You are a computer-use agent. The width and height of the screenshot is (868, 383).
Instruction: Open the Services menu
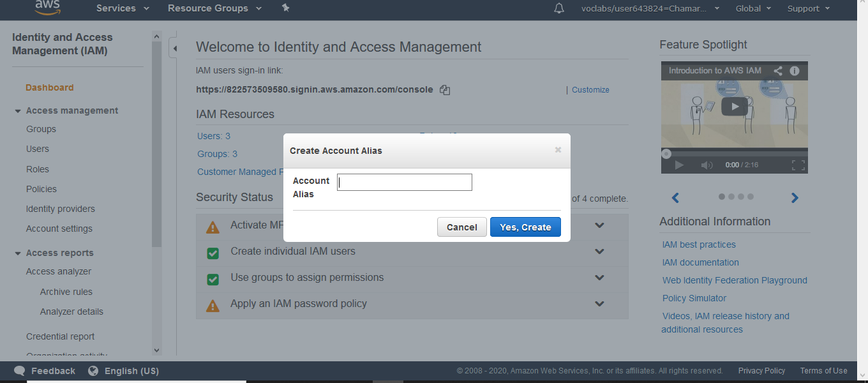click(x=123, y=8)
